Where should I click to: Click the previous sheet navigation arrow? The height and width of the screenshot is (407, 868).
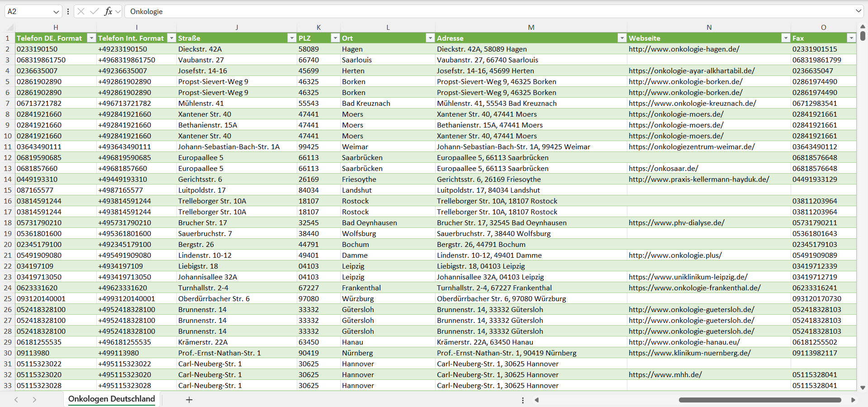click(x=16, y=400)
